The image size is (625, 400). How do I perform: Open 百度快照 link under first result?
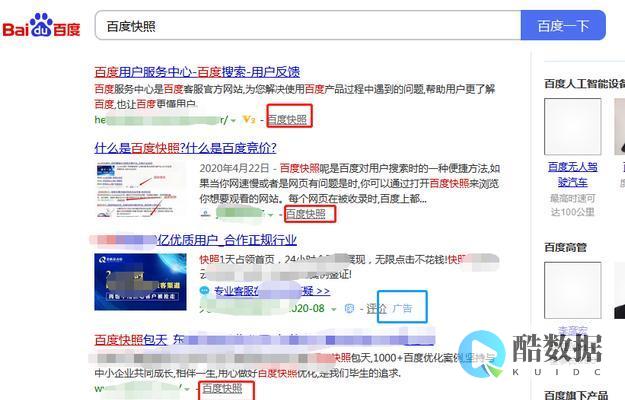(x=288, y=119)
